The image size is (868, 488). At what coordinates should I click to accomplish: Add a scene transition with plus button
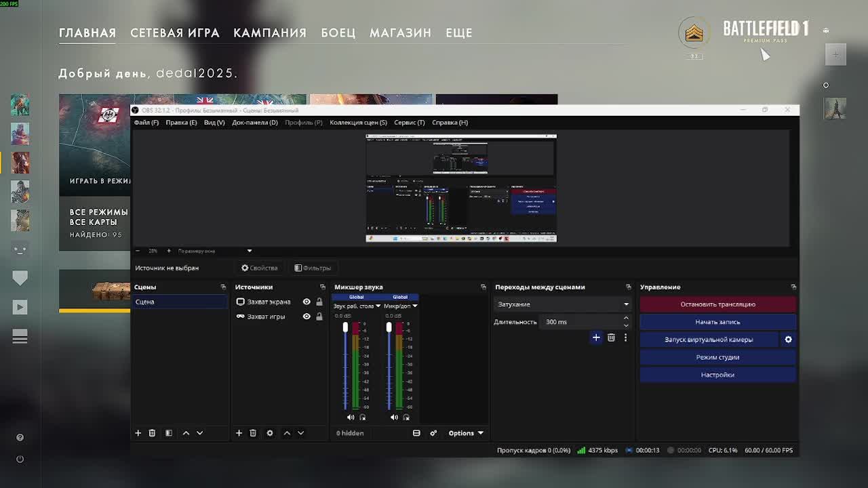click(596, 338)
